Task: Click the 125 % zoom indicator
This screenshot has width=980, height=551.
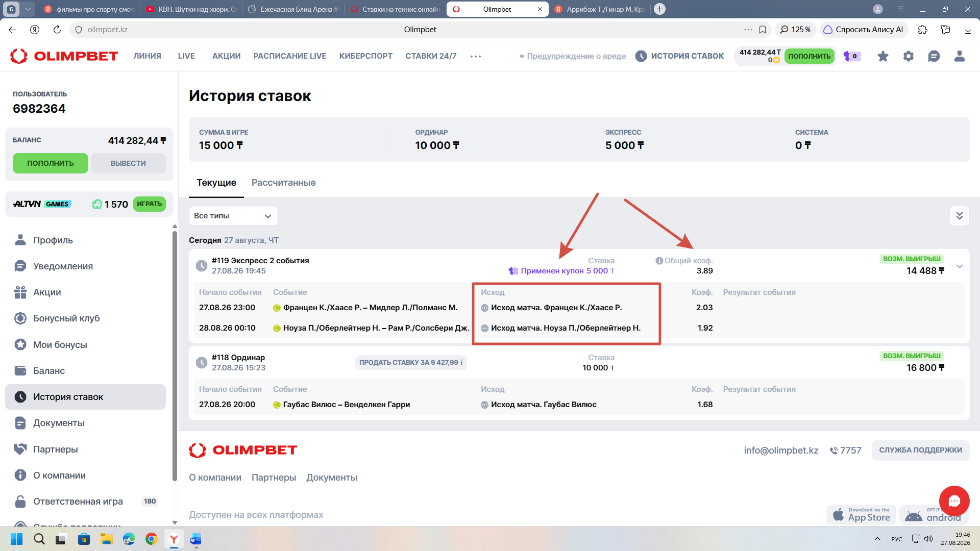Action: pos(796,30)
